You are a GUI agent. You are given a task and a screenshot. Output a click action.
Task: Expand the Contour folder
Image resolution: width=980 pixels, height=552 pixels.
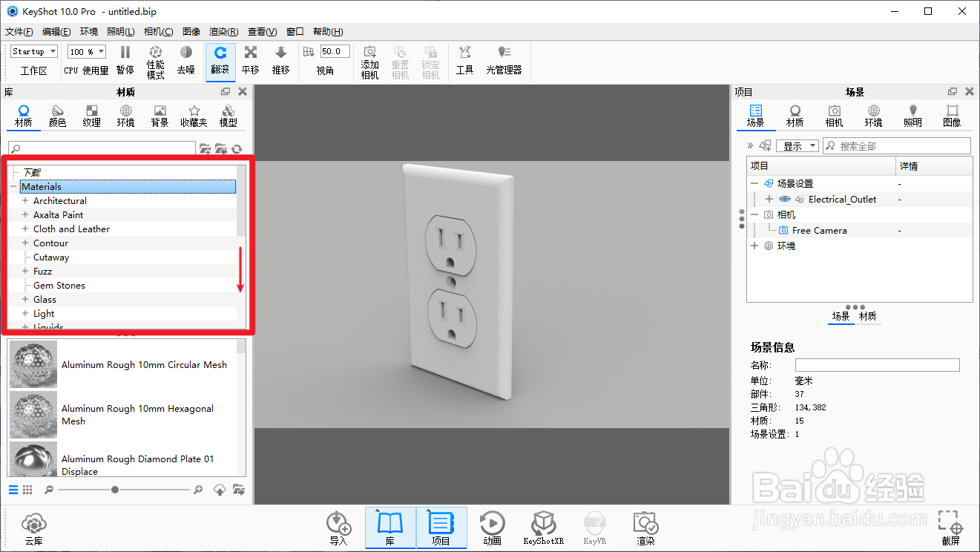point(25,243)
